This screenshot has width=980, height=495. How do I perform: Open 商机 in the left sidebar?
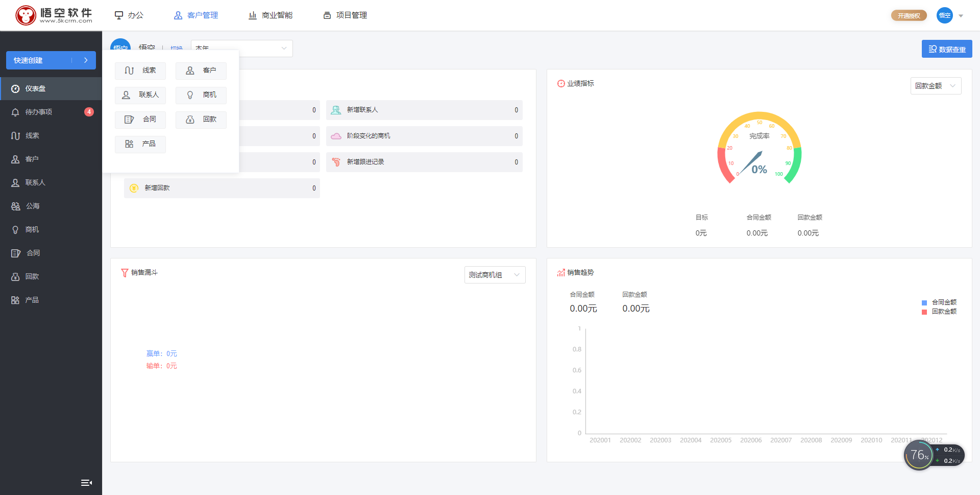(32, 229)
